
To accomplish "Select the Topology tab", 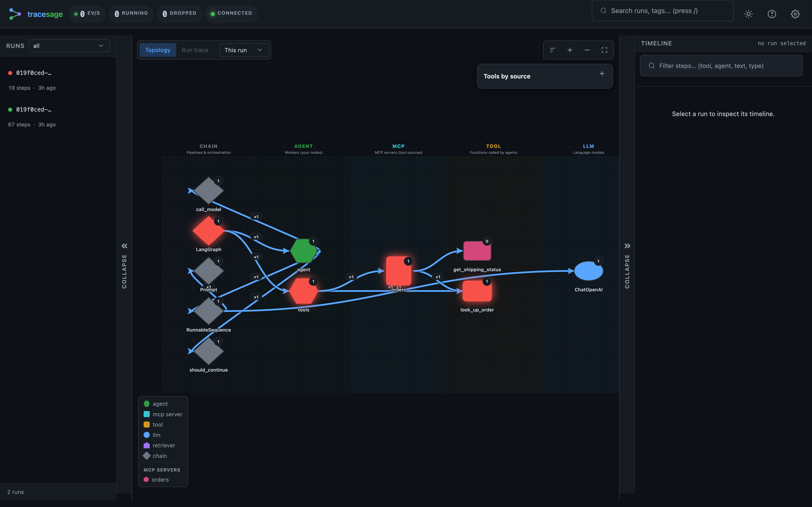I will (x=158, y=50).
